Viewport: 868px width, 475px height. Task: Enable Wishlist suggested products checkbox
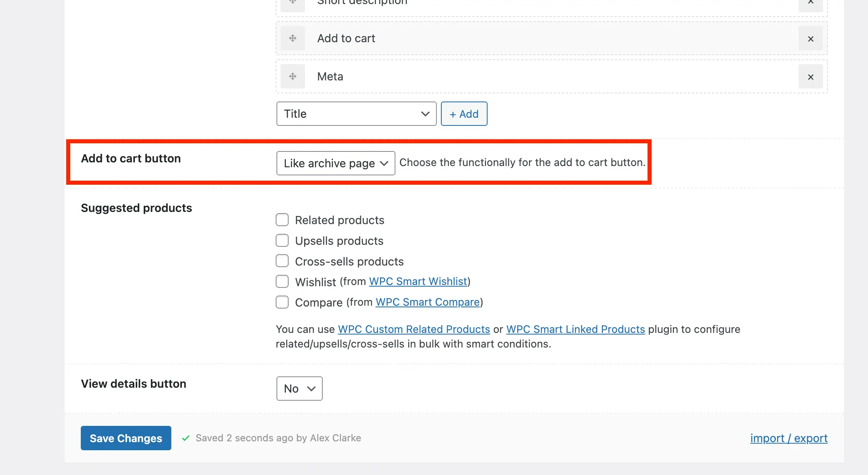click(x=282, y=282)
